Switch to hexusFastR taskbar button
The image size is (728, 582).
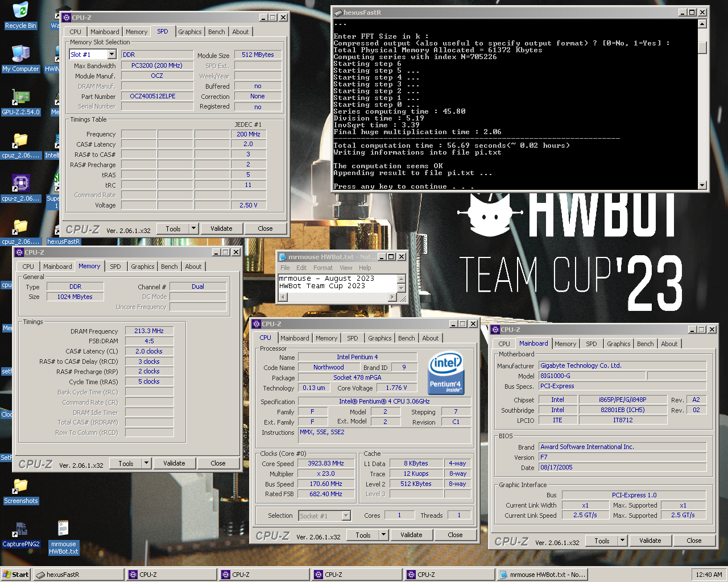click(78, 575)
